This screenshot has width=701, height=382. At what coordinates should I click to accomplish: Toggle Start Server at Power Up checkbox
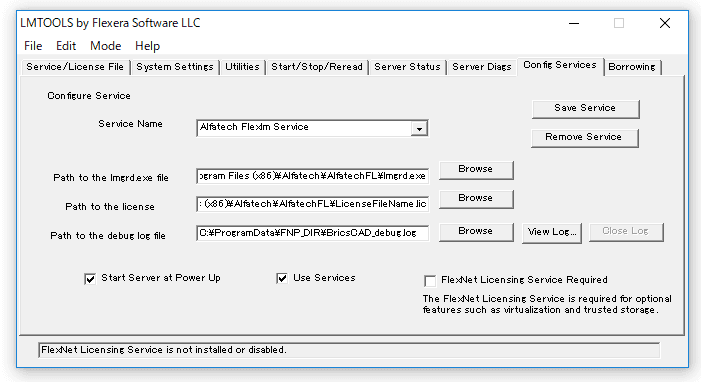click(90, 279)
